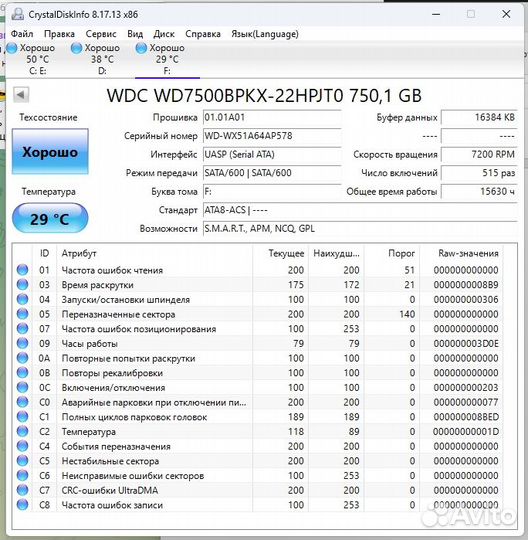Click the status orb of the D: disk
This screenshot has width=528, height=540.
(x=76, y=48)
